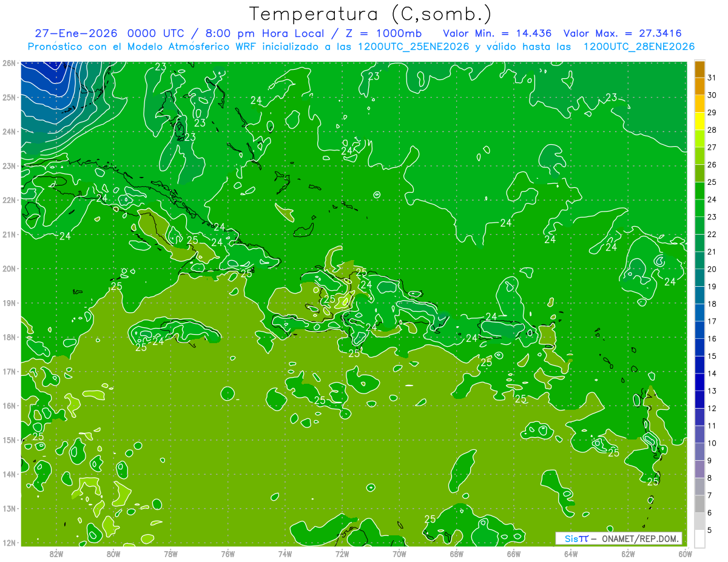Click the SisTT ONAMET/REP.DOM. logo box
Screen dimensions: 728x562
coord(619,538)
